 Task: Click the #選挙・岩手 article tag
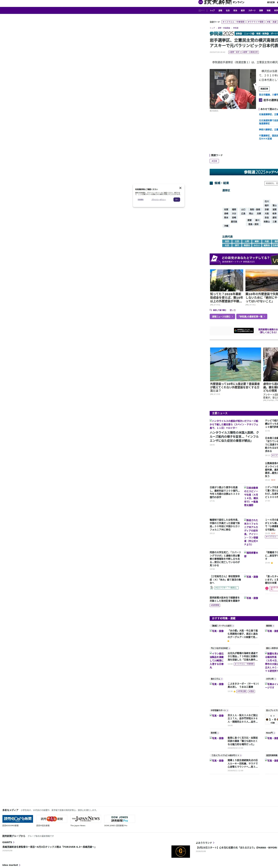[234, 52]
